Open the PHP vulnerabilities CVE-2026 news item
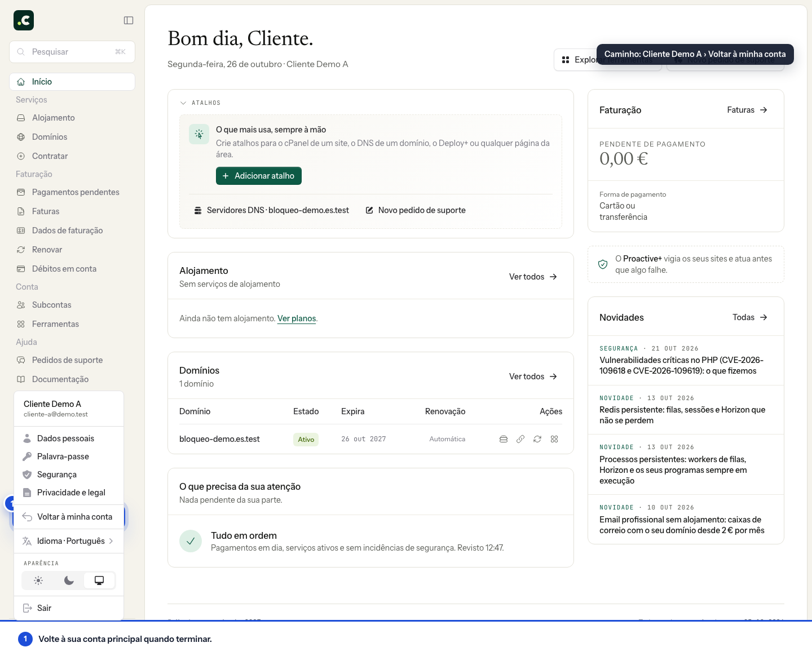Screen dimensions: 812x656 point(686,360)
